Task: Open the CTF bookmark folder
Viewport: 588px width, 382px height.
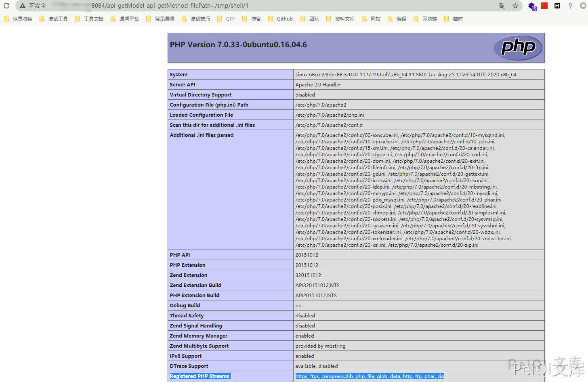Action: coord(227,19)
